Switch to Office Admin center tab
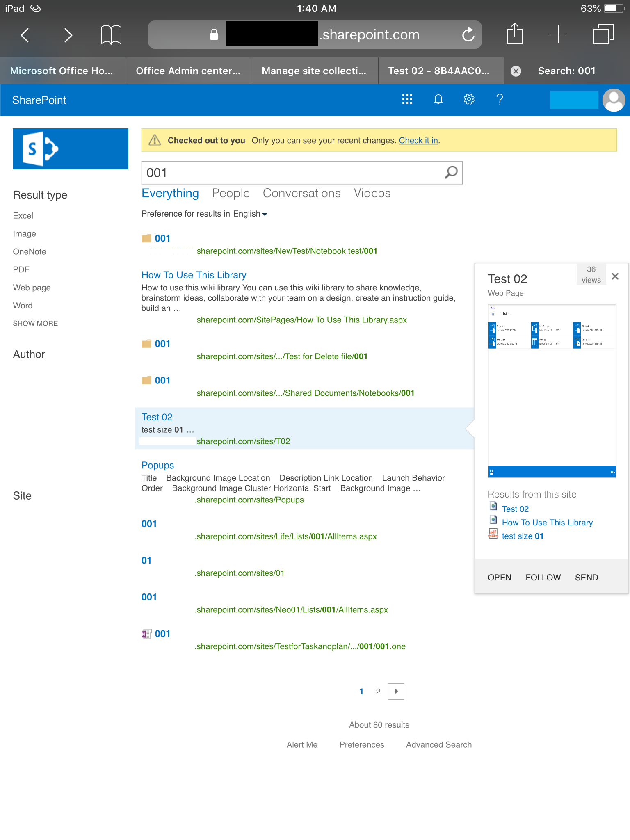Viewport: 630px width, 840px height. point(189,71)
